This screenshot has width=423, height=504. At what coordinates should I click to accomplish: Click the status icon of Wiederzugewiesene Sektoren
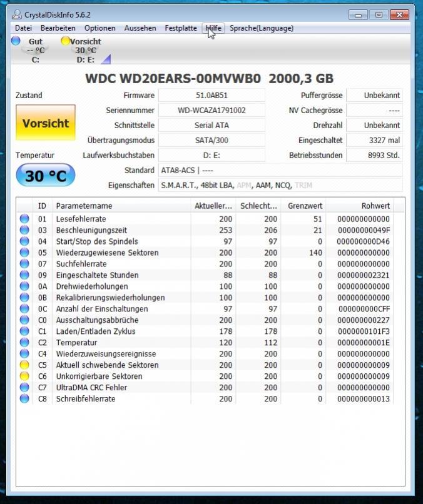24,253
